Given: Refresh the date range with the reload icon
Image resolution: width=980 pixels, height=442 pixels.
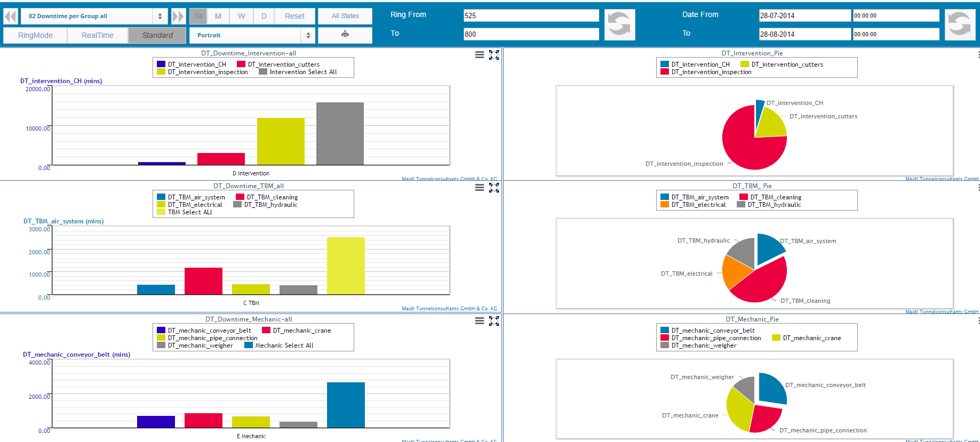Looking at the screenshot, I should coord(959,25).
